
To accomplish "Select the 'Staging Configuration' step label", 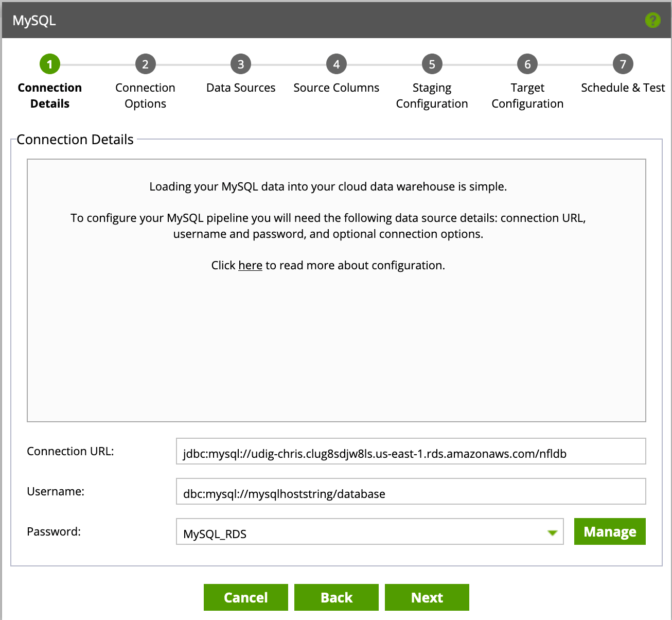I will pos(432,95).
